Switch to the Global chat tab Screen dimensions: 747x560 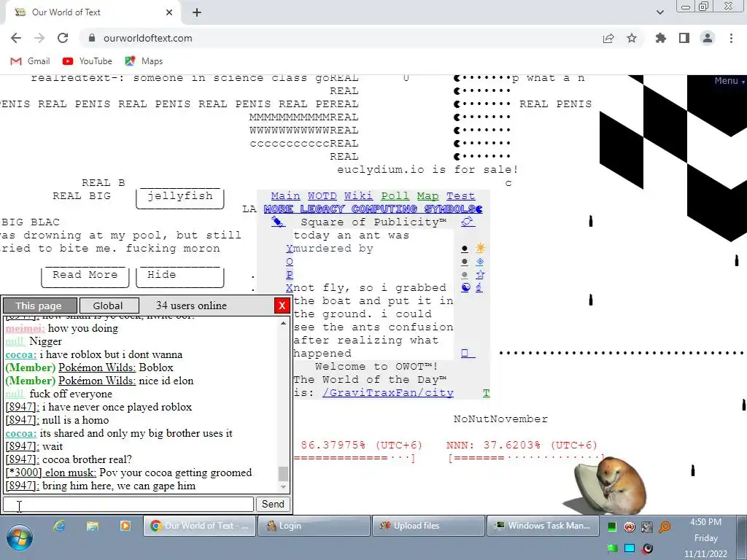[109, 306]
